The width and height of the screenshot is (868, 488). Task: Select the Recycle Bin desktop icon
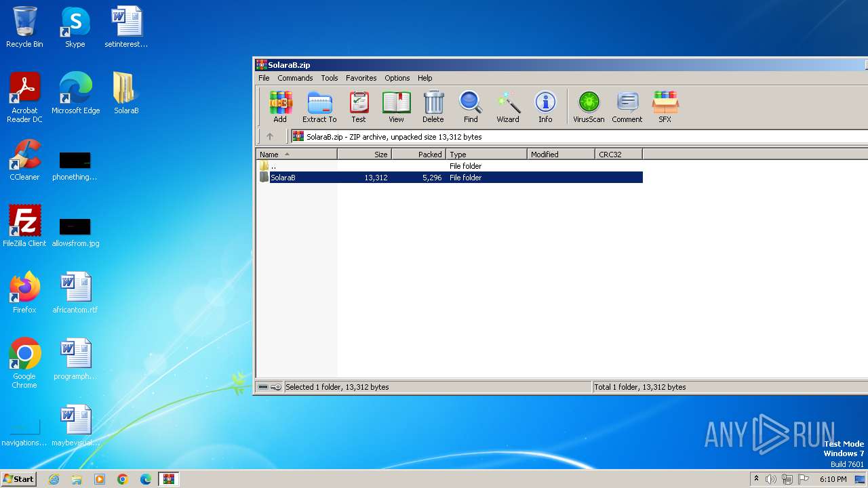click(x=24, y=27)
